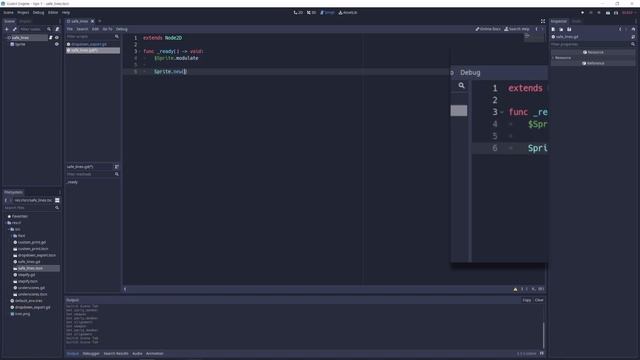Open Online Docs from the script toolbar
Screen dimensions: 640x360
pos(488,29)
